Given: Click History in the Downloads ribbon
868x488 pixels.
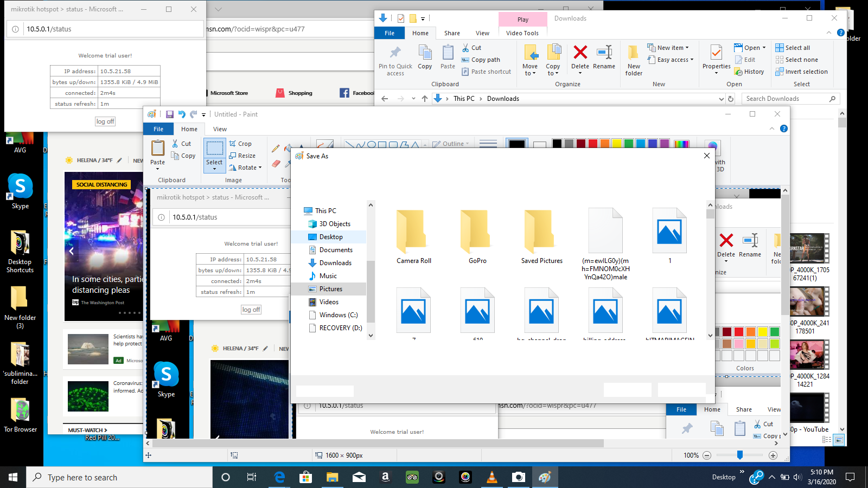Looking at the screenshot, I should coord(749,72).
